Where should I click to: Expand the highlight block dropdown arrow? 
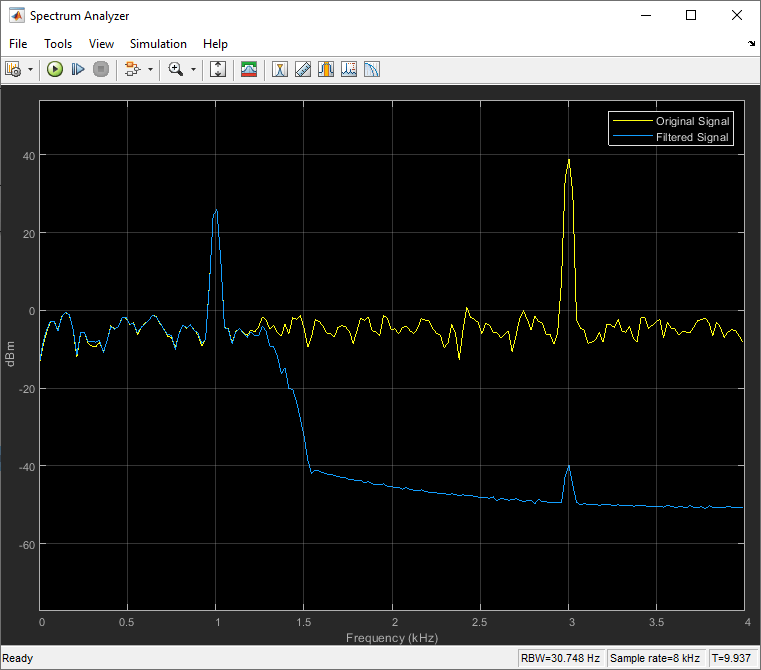pyautogui.click(x=150, y=70)
